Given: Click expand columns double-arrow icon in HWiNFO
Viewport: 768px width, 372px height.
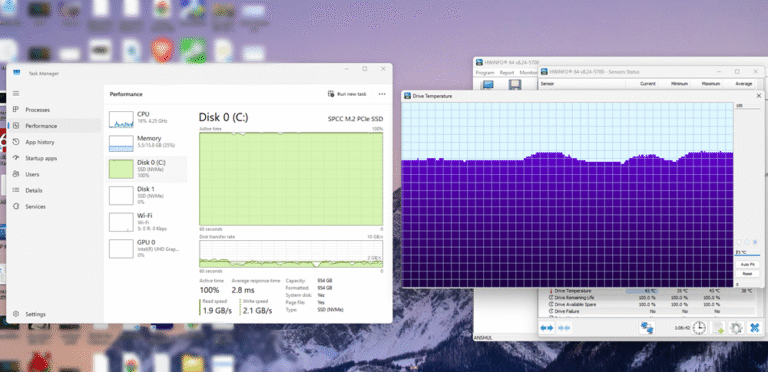Looking at the screenshot, I should coord(547,328).
